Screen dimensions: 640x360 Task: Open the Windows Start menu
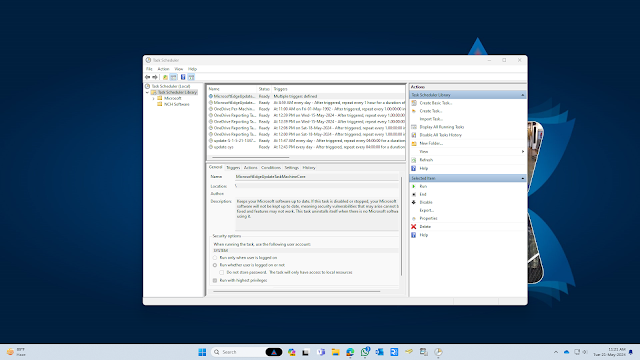202,352
